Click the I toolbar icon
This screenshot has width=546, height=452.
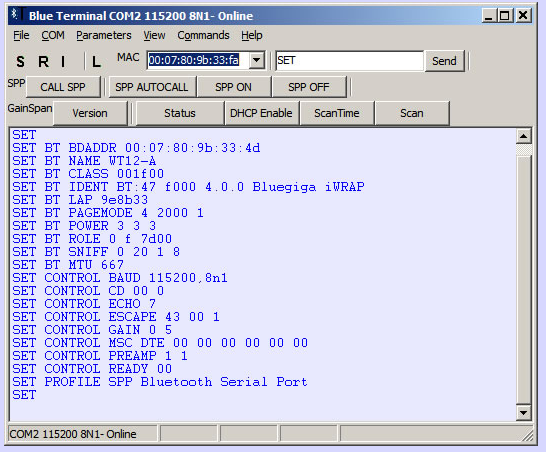63,62
